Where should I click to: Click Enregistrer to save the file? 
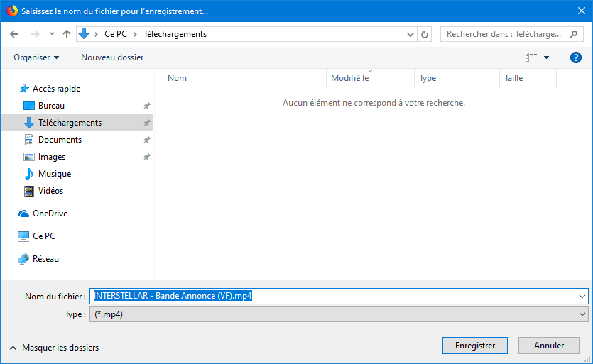coord(475,346)
